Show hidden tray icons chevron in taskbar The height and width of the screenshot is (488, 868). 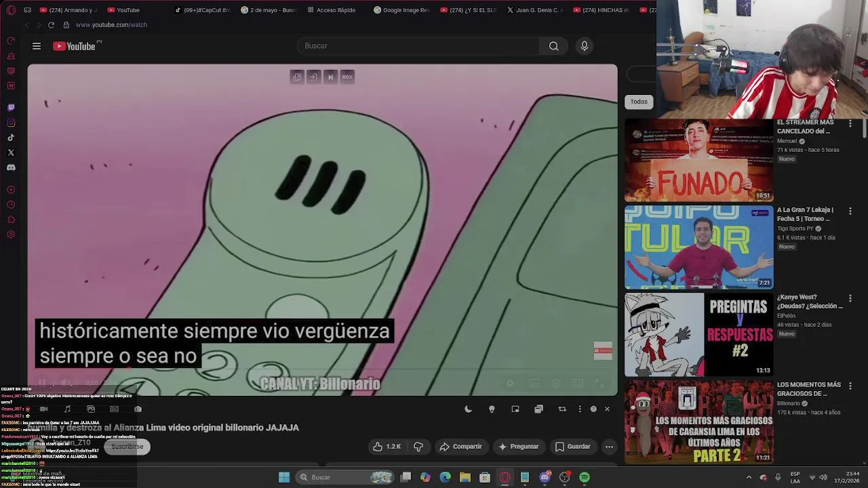tap(749, 477)
